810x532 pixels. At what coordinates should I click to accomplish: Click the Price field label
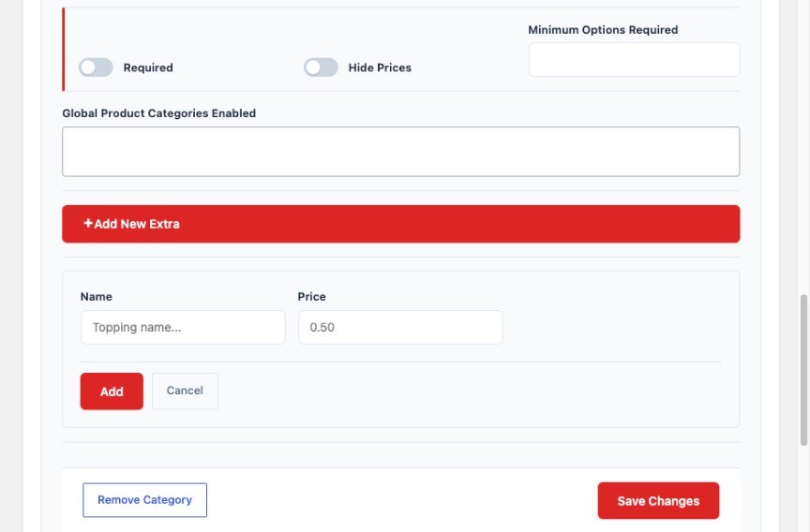pos(311,297)
